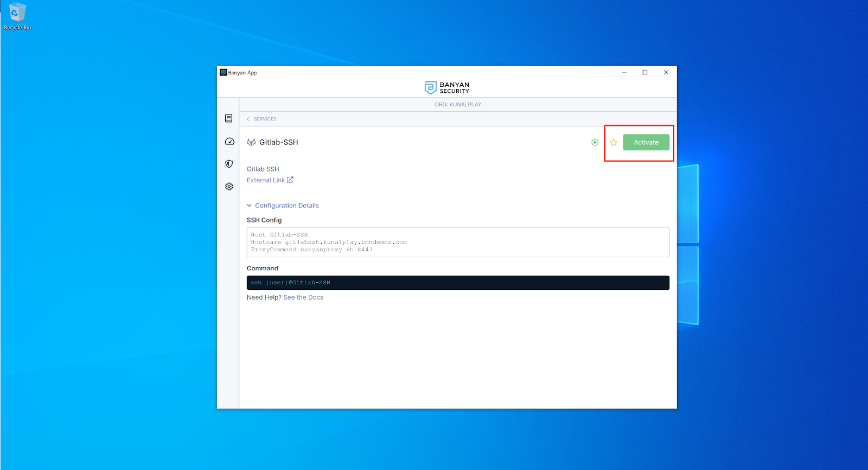
Task: Click the Banyan Security logo
Action: (x=447, y=87)
